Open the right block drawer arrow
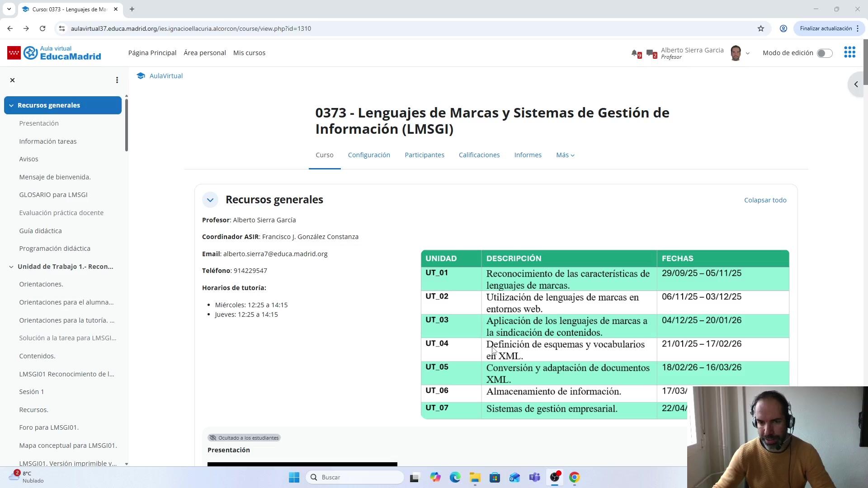The width and height of the screenshot is (868, 488). click(856, 84)
